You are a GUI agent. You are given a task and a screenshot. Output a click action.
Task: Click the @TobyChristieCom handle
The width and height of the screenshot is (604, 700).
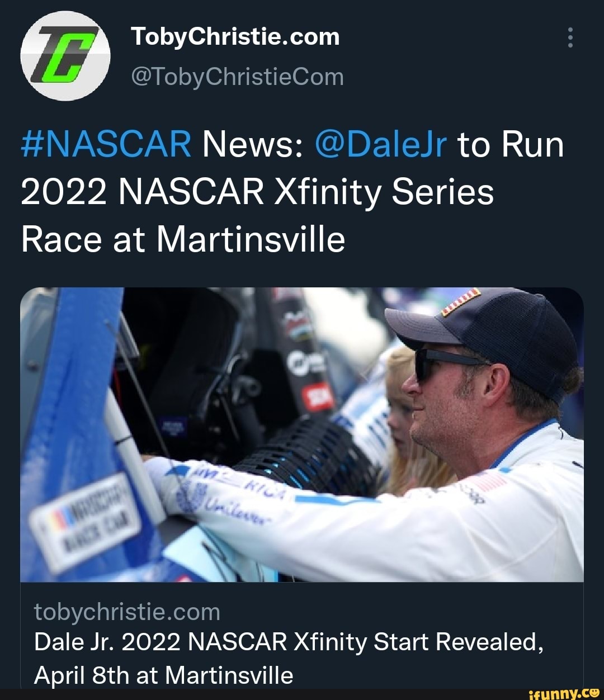coord(237,77)
